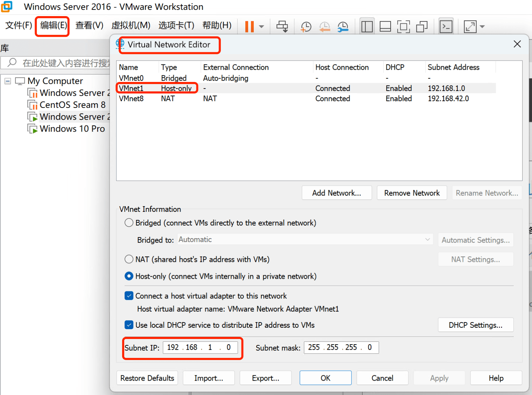Open Snapshot Manager with the wrench clock icon

pyautogui.click(x=343, y=27)
